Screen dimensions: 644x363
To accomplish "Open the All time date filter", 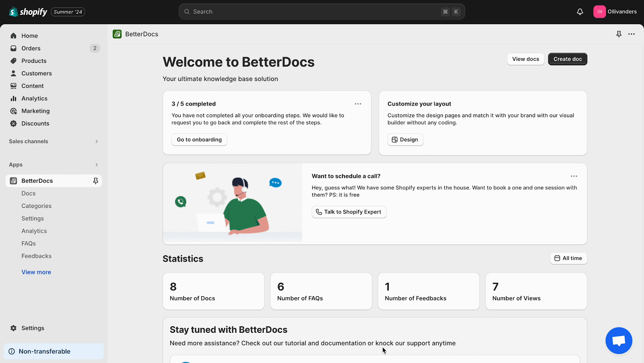I will click(568, 258).
